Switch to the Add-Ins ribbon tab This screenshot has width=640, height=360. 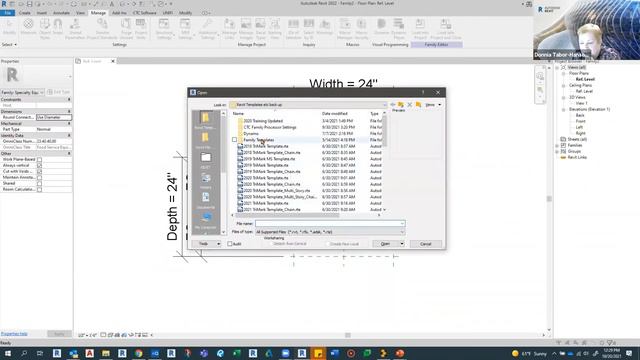[119, 13]
